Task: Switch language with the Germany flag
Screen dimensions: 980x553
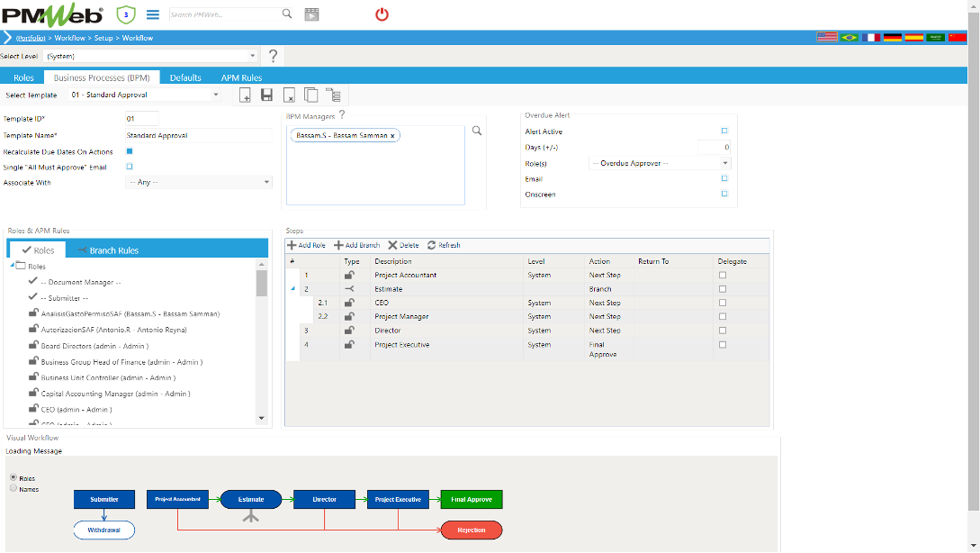Action: [893, 38]
